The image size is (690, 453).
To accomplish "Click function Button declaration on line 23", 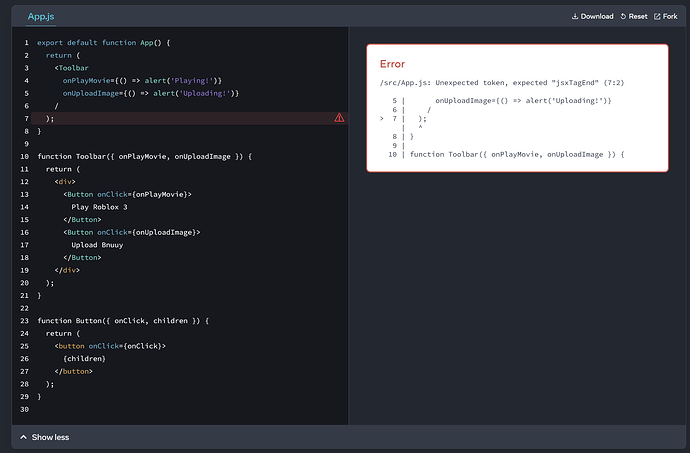I will click(123, 321).
